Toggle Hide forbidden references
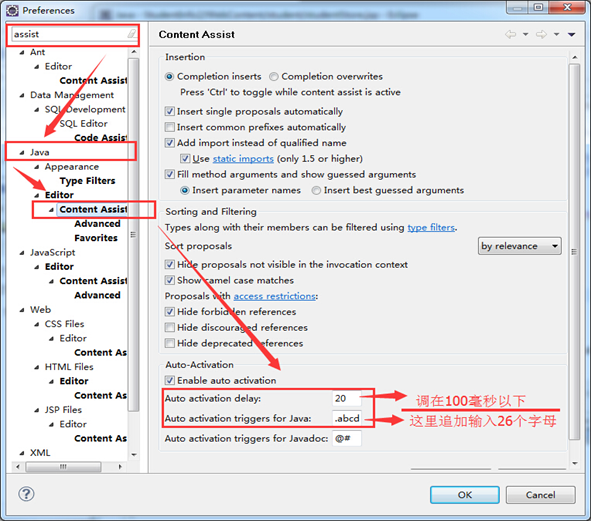The image size is (591, 521). point(170,312)
